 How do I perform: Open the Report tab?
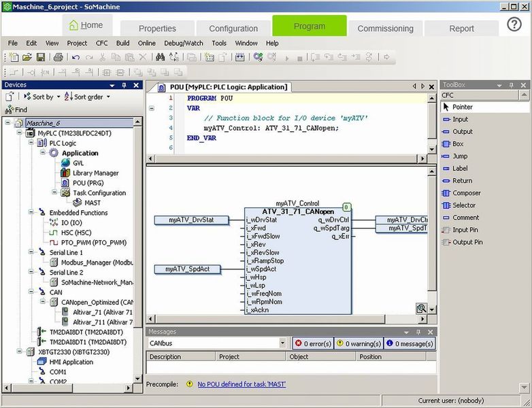(461, 28)
